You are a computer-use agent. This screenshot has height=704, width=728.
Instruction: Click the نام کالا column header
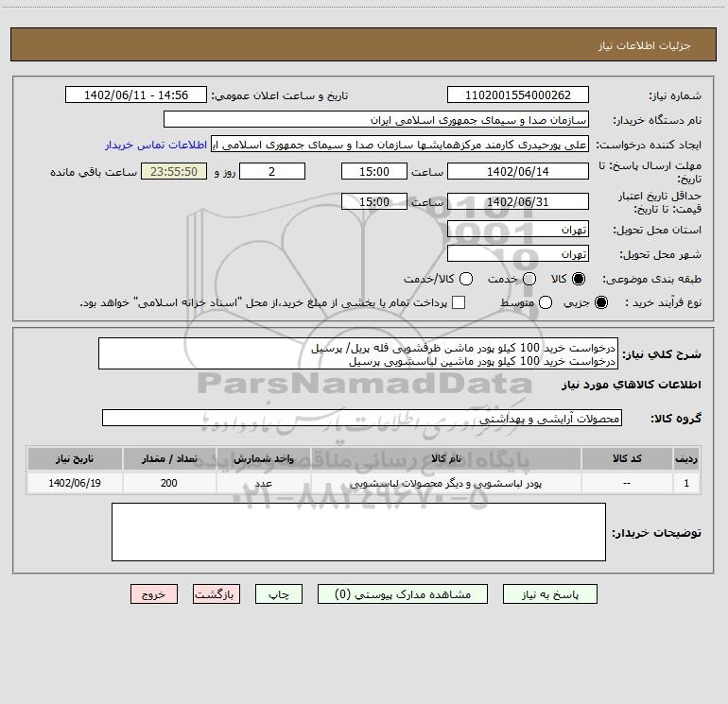[446, 458]
